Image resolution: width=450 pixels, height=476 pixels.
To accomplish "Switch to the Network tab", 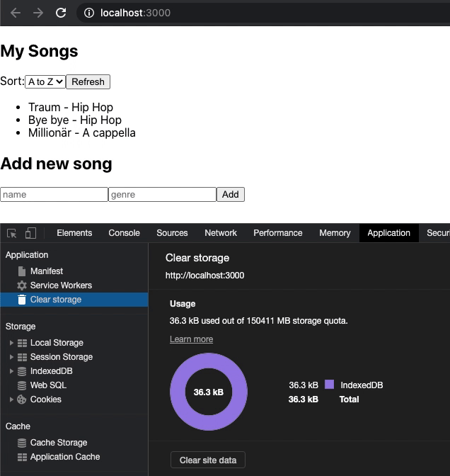I will (x=221, y=233).
